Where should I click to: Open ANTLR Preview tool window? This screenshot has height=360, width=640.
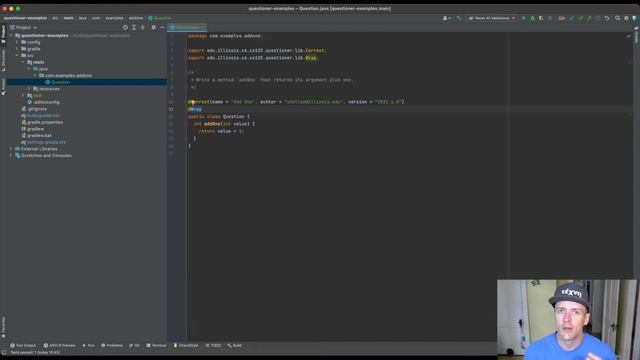click(60, 345)
